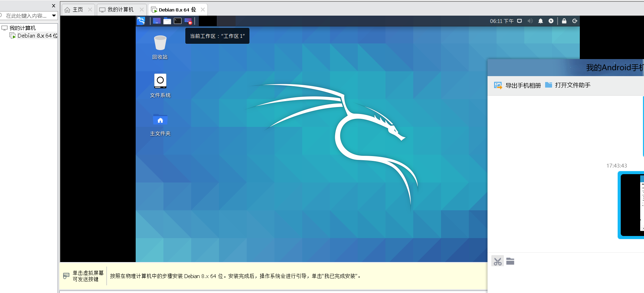Click the 17:43:43 chat timestamp
The width and height of the screenshot is (644, 293).
click(617, 166)
